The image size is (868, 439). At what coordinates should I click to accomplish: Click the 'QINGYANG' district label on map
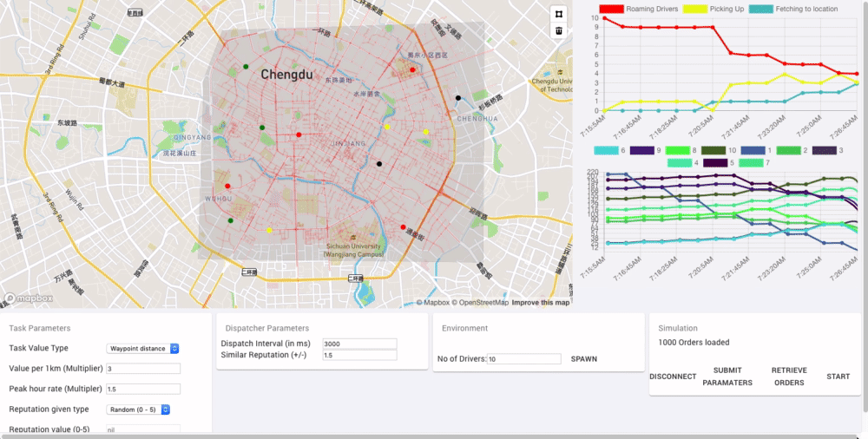pos(193,137)
